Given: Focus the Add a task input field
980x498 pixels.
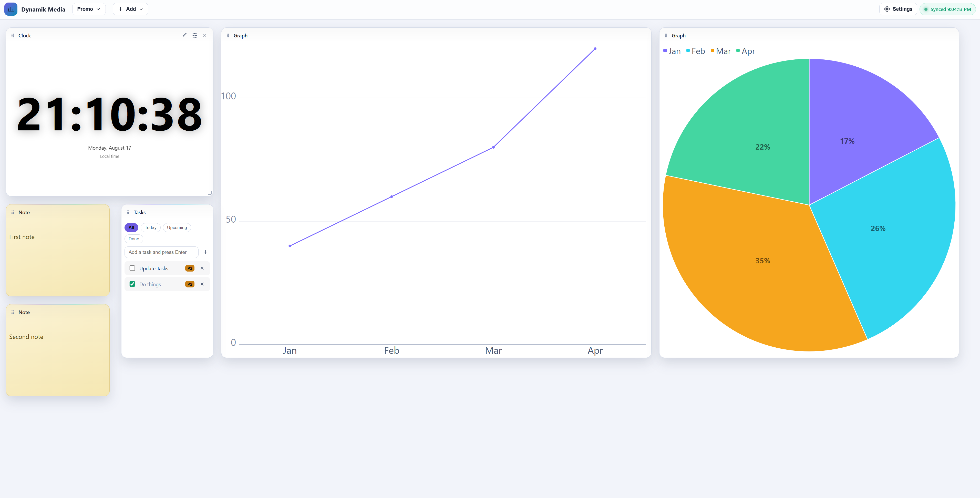Looking at the screenshot, I should click(161, 252).
